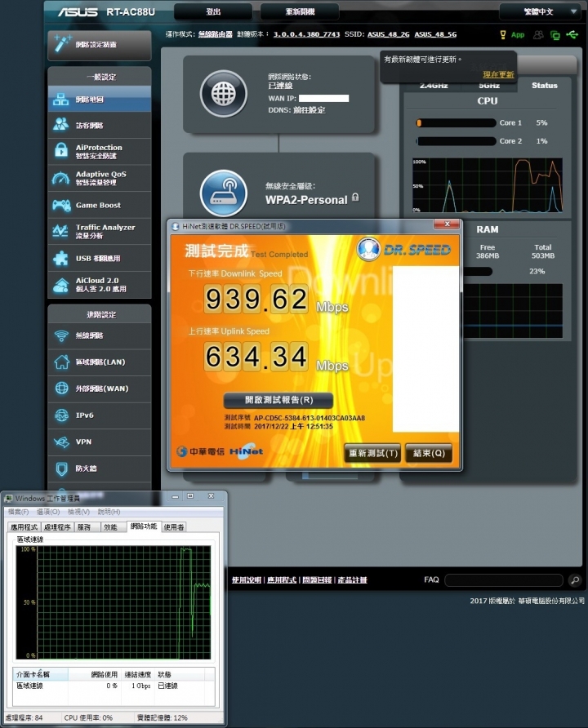Click the FAQ search magnifier icon
This screenshot has height=728, width=588.
[575, 580]
